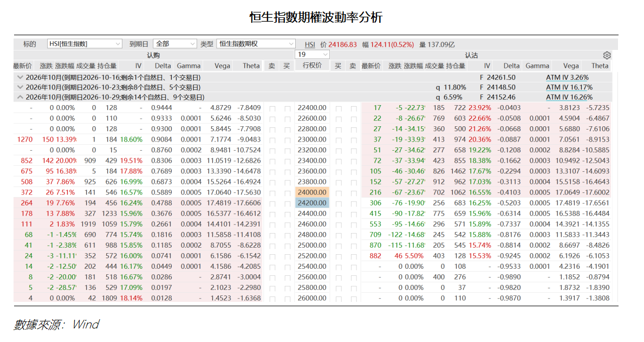Click the call IV value 18.60%
The image size is (644, 342).
point(132,139)
